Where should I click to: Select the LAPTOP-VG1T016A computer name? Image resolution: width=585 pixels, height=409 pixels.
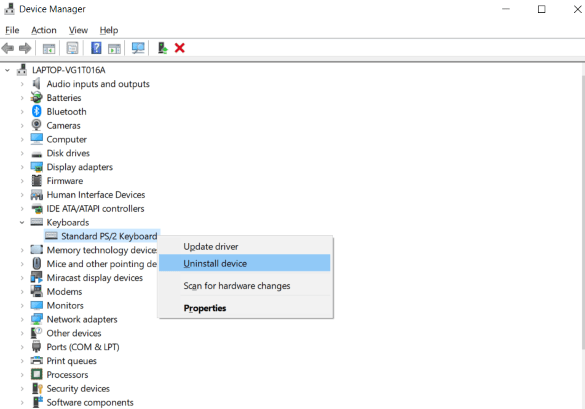(69, 70)
